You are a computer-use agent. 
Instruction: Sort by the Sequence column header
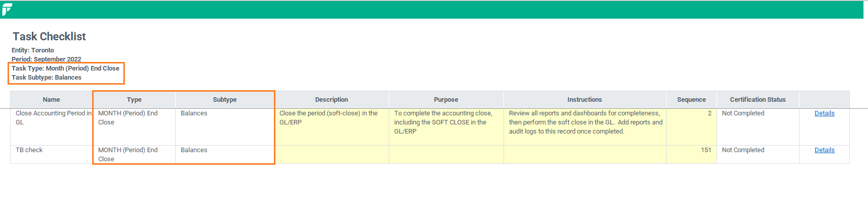pos(691,100)
